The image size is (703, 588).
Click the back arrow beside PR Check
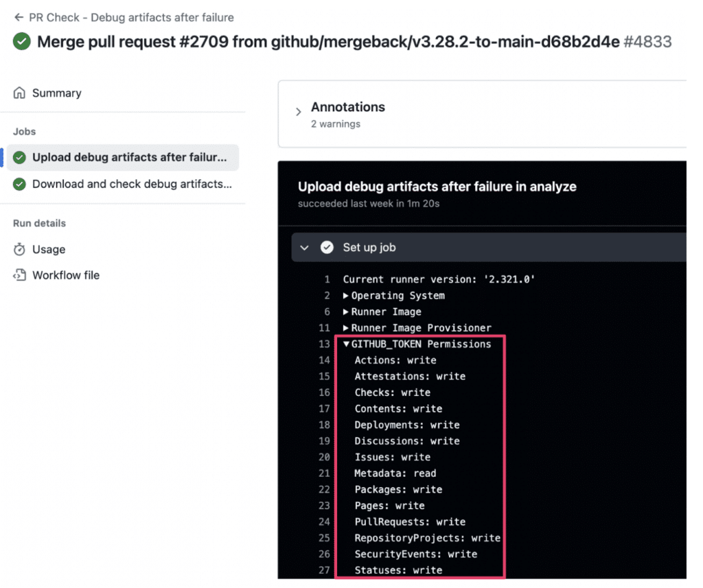[x=19, y=17]
